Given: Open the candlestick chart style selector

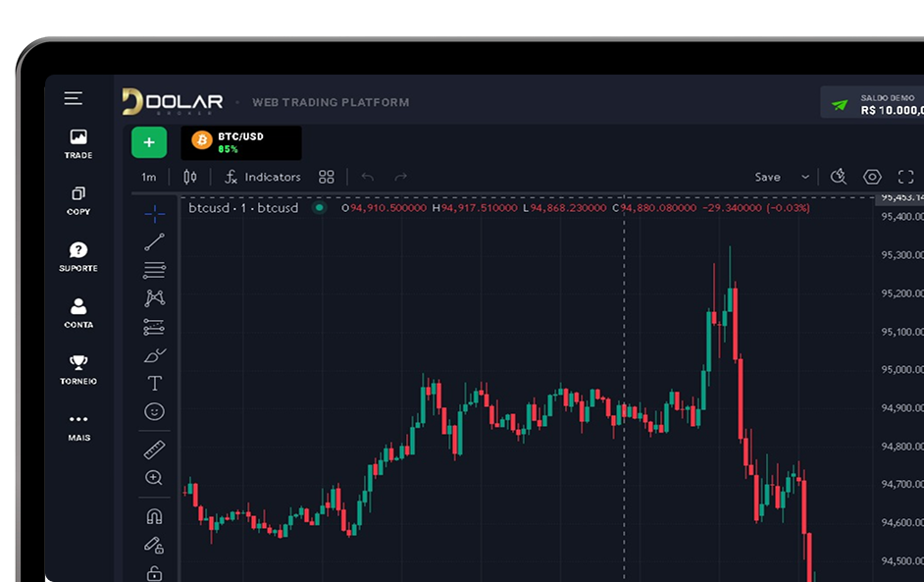Looking at the screenshot, I should 190,177.
